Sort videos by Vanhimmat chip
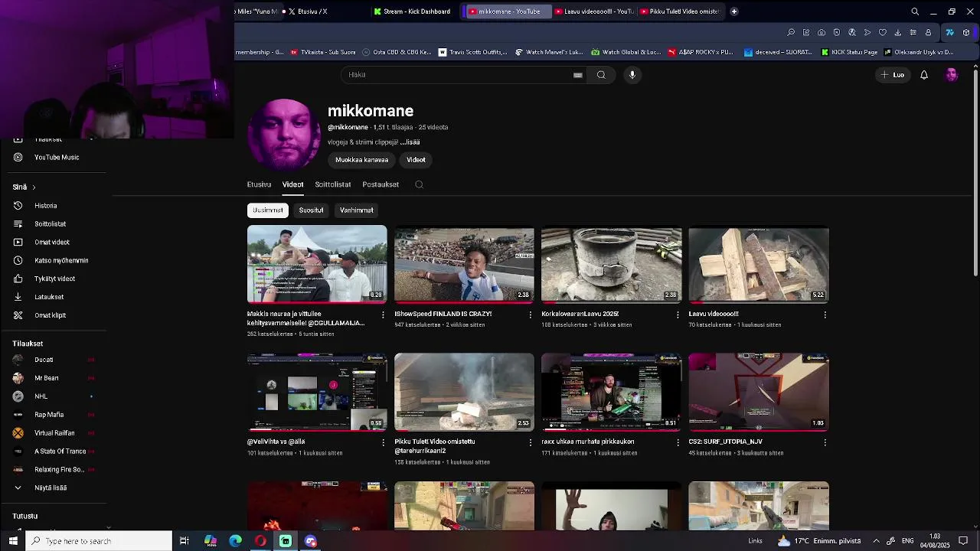980x551 pixels. click(x=357, y=210)
